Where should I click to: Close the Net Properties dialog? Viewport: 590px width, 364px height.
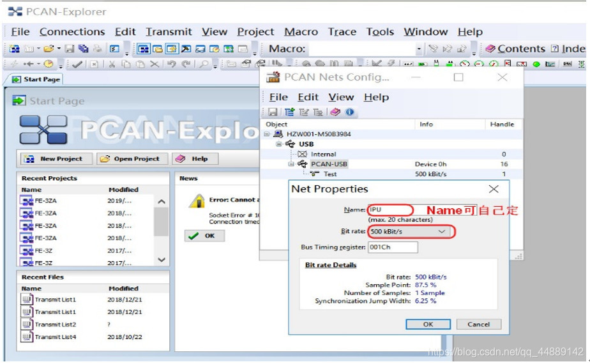point(494,189)
